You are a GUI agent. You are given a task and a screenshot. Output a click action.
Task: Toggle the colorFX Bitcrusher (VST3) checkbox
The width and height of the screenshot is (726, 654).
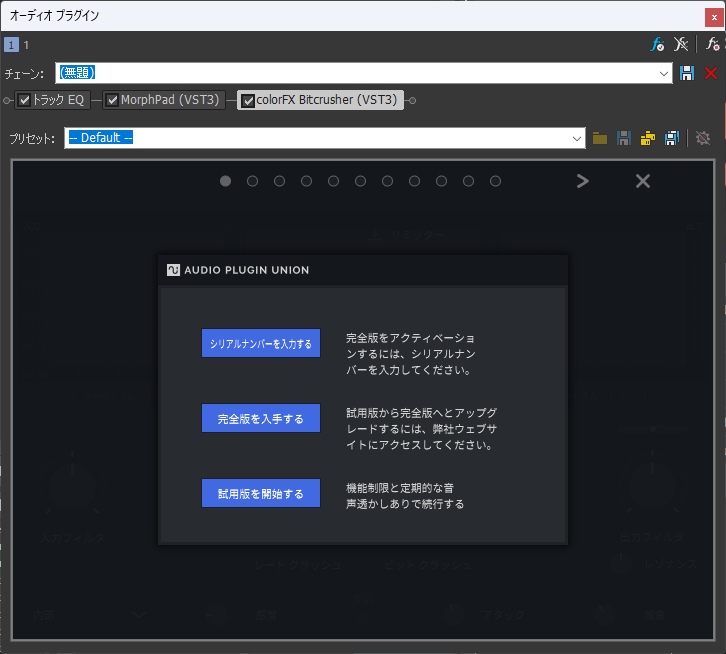point(248,101)
